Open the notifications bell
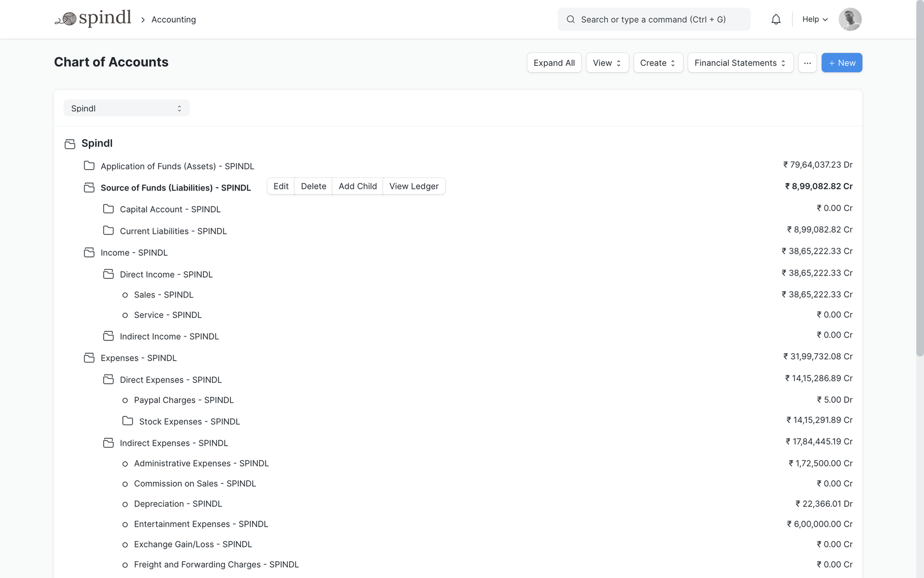This screenshot has width=924, height=578. pos(776,19)
